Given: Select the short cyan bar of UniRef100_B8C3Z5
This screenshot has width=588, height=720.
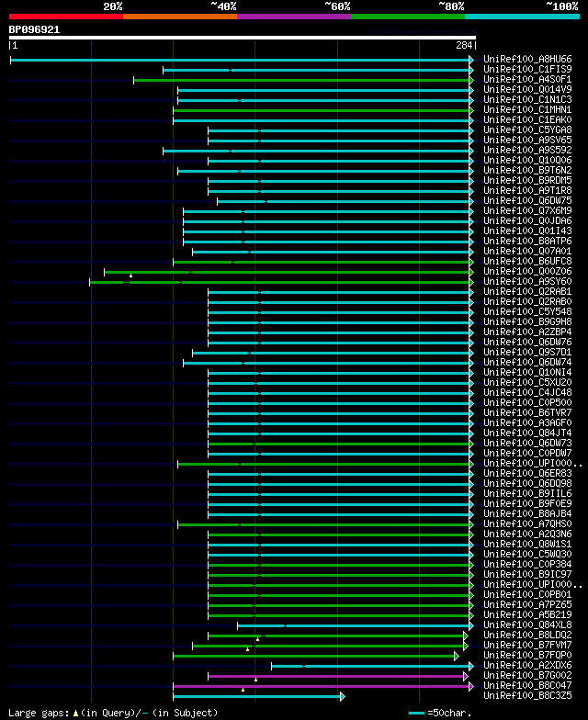Looking at the screenshot, I should [259, 696].
